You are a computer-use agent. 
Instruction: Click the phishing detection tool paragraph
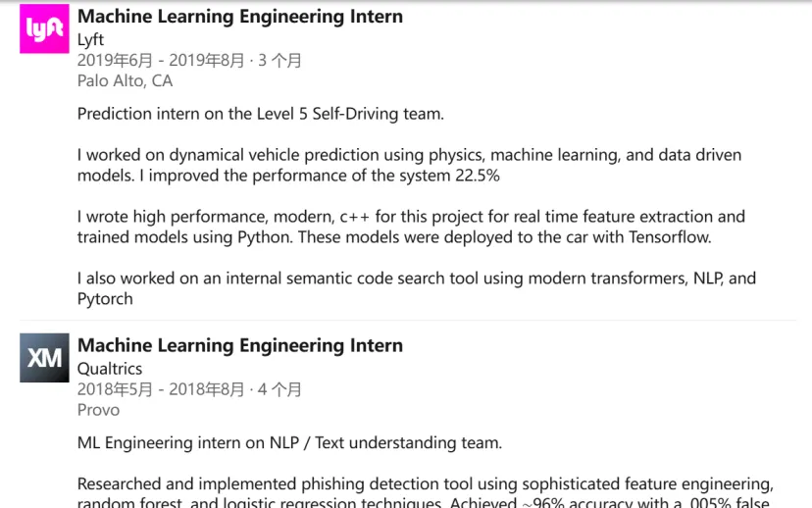426,492
